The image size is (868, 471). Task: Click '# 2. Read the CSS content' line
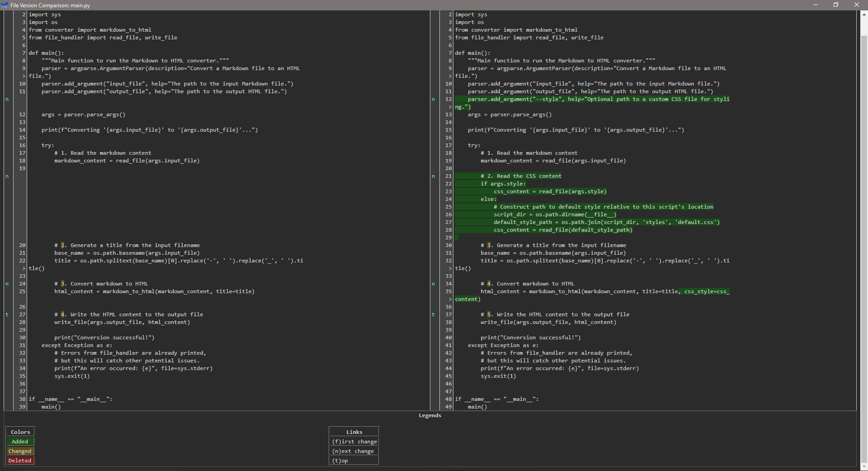click(x=521, y=176)
